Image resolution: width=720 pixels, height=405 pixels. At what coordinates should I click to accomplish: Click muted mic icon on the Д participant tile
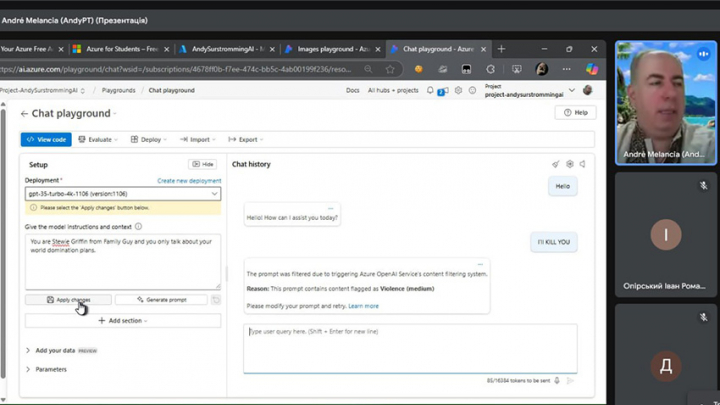(703, 317)
